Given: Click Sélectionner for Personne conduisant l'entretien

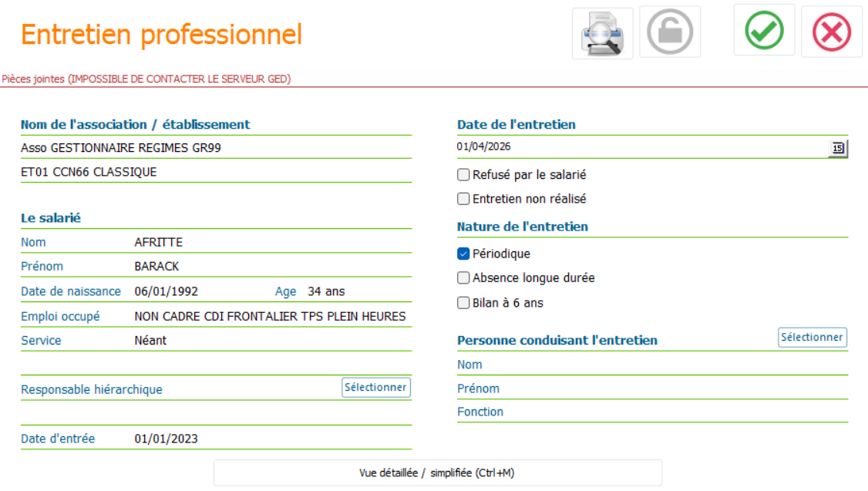Looking at the screenshot, I should point(812,337).
